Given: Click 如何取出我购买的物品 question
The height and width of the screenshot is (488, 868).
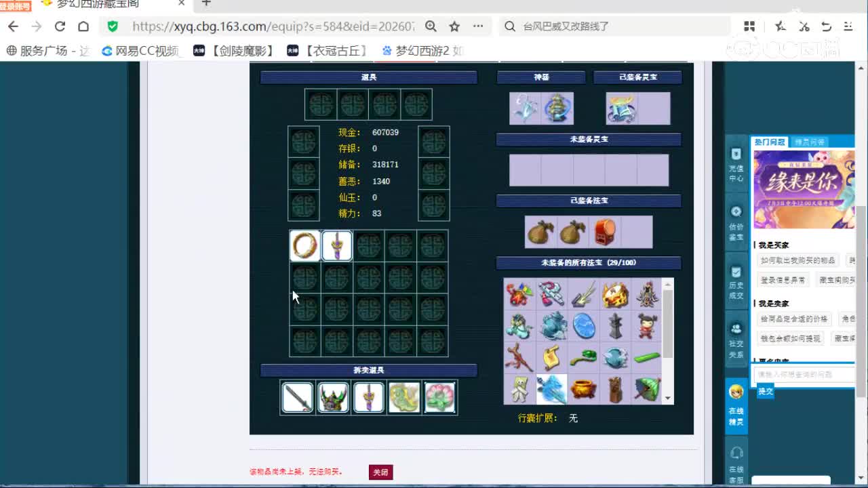Looking at the screenshot, I should [x=798, y=260].
